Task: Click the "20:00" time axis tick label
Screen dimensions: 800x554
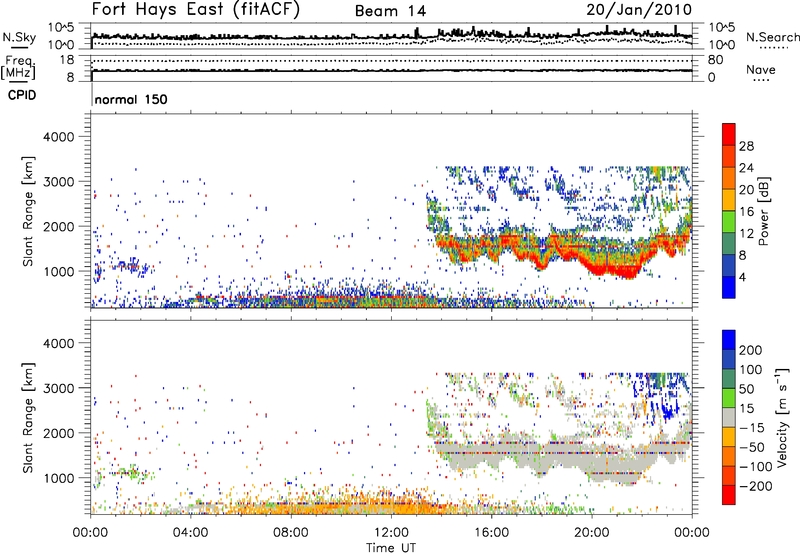Action: coord(591,533)
